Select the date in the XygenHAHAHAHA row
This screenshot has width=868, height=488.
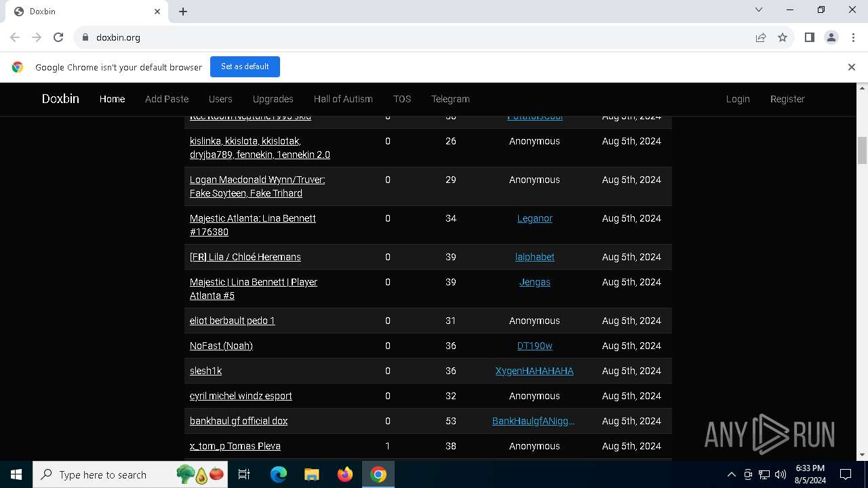[631, 371]
